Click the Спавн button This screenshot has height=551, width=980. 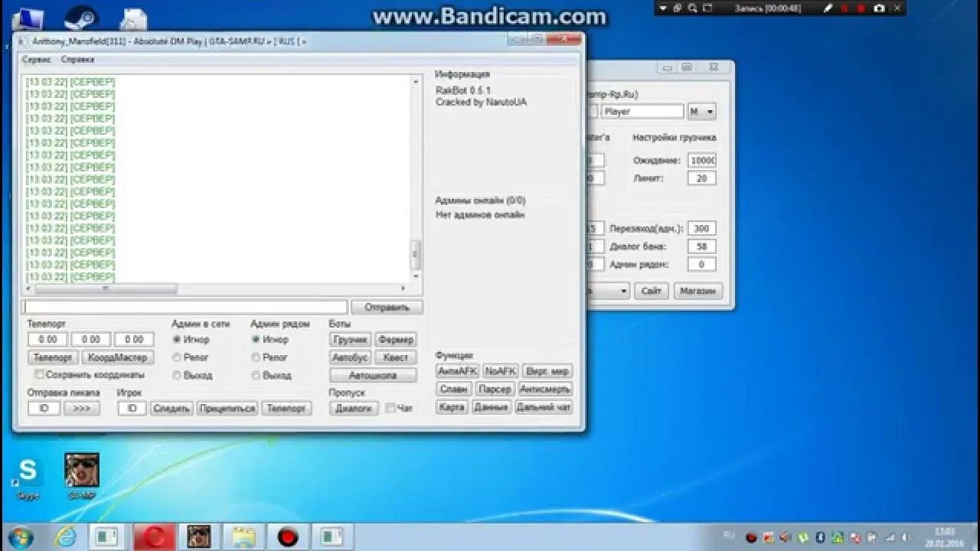[x=453, y=390]
